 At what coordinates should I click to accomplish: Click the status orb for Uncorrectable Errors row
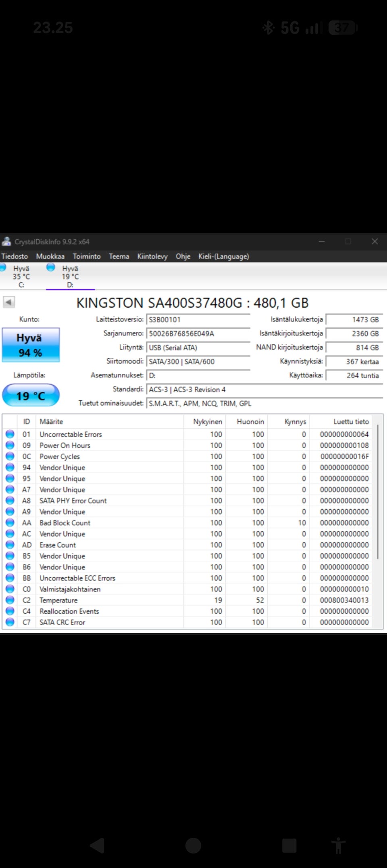(10, 434)
